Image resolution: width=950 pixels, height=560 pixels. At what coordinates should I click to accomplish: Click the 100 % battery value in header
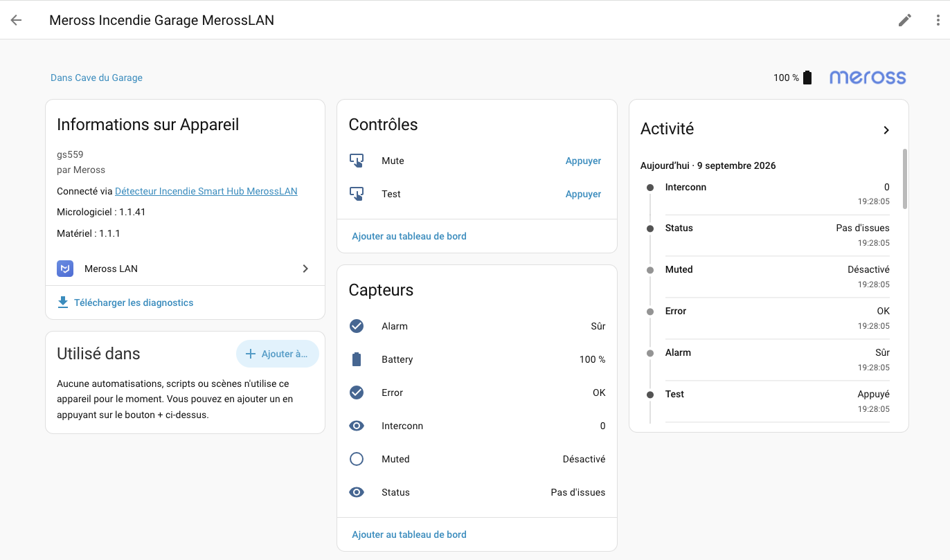[786, 78]
